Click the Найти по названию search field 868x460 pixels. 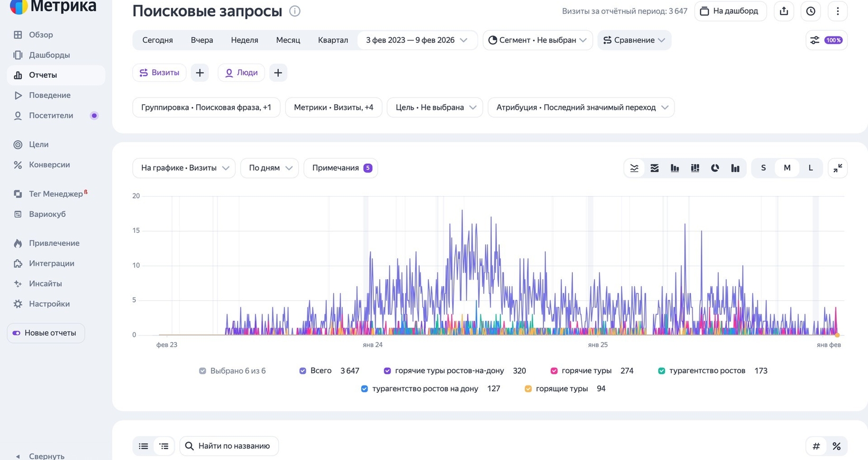click(229, 446)
